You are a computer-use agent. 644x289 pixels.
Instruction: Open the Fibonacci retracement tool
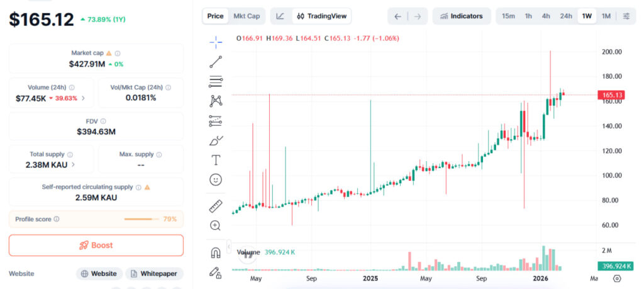click(x=216, y=81)
